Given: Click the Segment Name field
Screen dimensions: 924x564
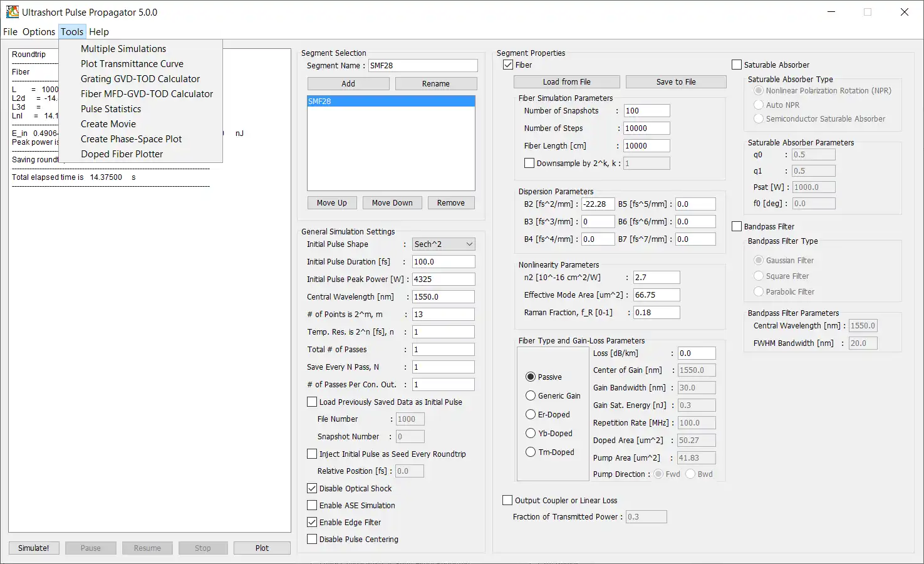Looking at the screenshot, I should [423, 65].
